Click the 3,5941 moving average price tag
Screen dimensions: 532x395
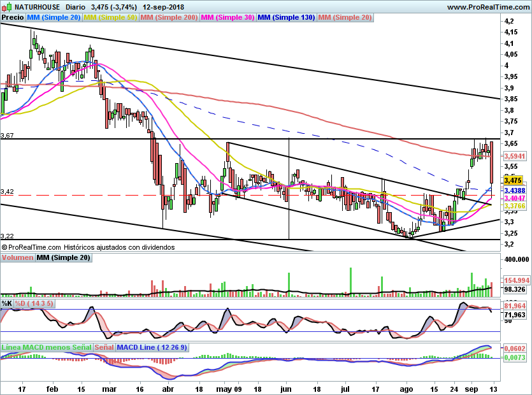[514, 155]
